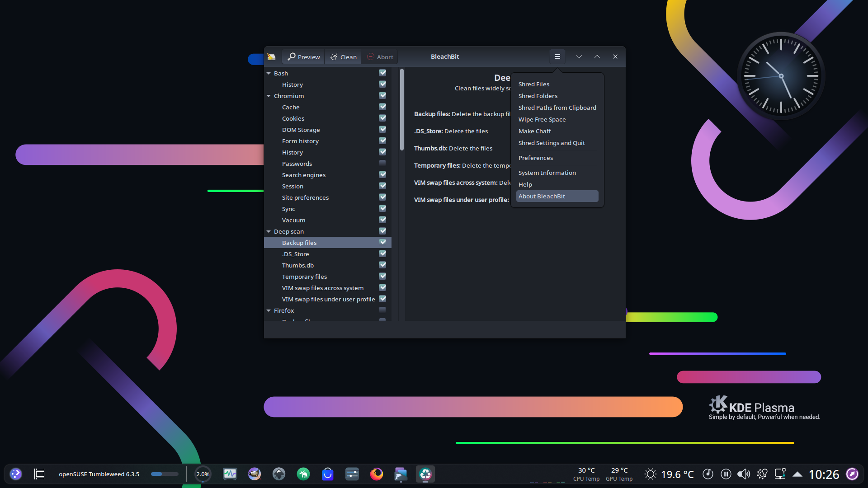Enable the Firefox checkbox

point(382,310)
